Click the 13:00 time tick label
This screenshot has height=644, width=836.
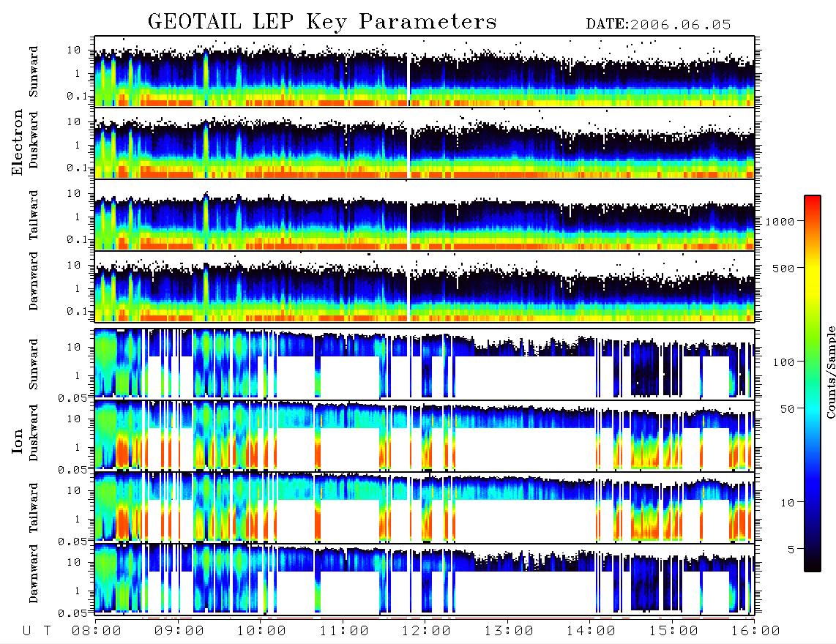tap(509, 631)
